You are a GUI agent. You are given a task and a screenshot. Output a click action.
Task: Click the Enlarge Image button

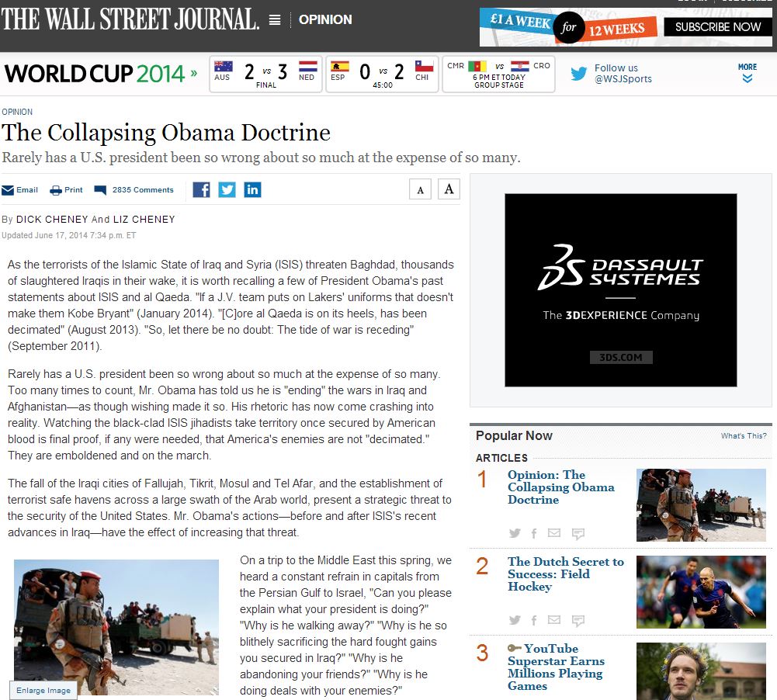[43, 690]
